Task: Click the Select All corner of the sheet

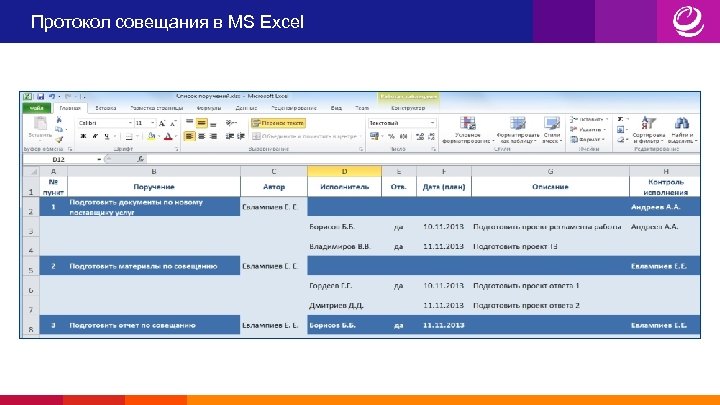Action: [x=32, y=172]
